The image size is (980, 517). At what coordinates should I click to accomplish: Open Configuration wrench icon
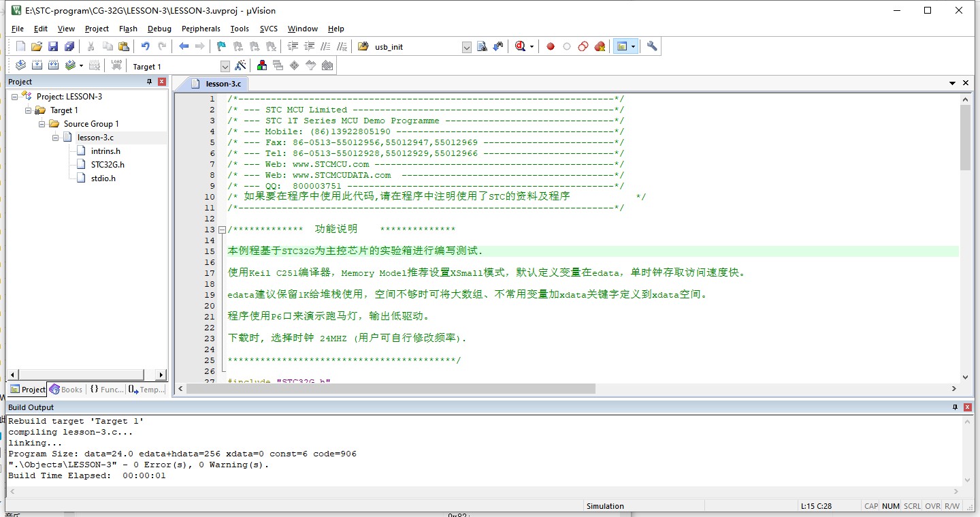(652, 46)
